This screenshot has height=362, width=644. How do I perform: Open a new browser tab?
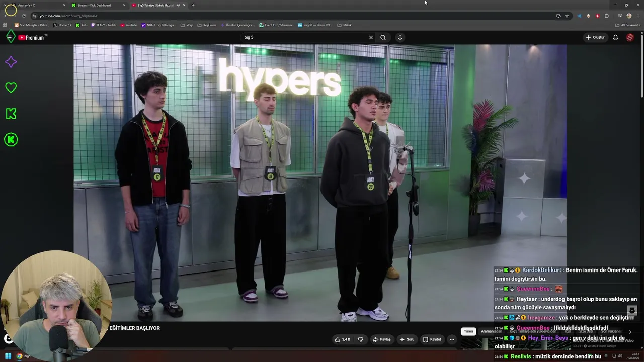(193, 5)
